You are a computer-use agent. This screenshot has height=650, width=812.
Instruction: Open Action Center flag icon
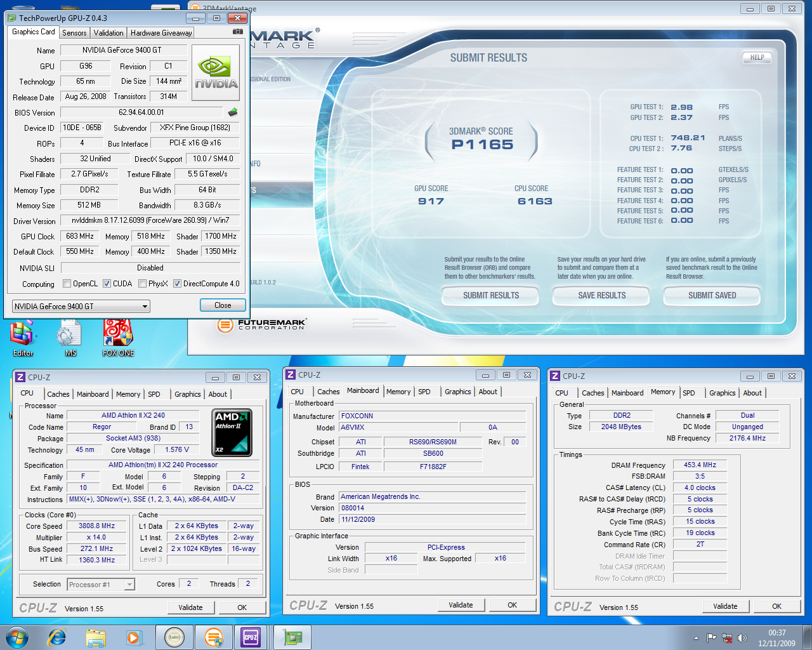click(x=711, y=638)
